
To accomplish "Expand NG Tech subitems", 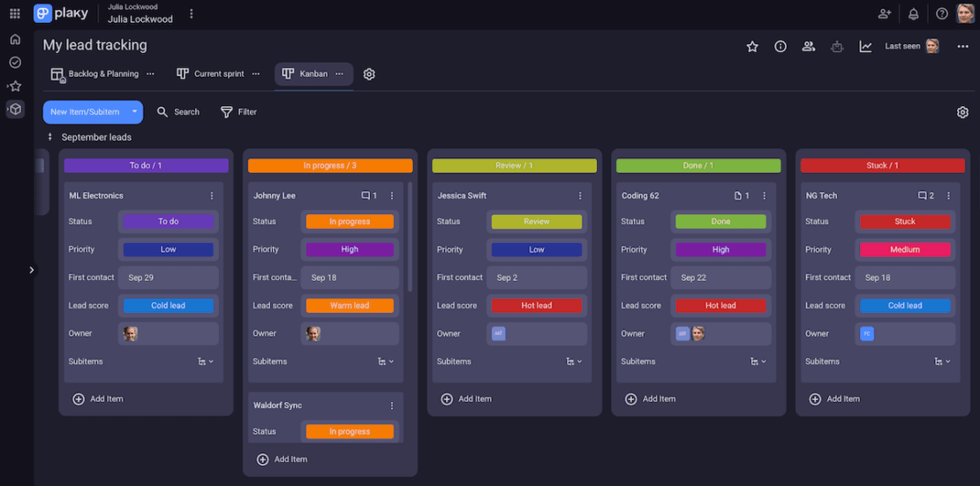I will click(942, 361).
